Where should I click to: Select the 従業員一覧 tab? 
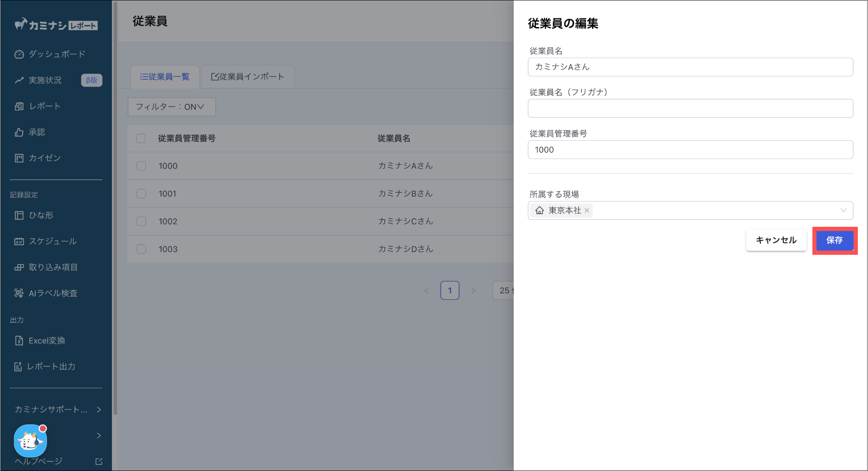(165, 77)
